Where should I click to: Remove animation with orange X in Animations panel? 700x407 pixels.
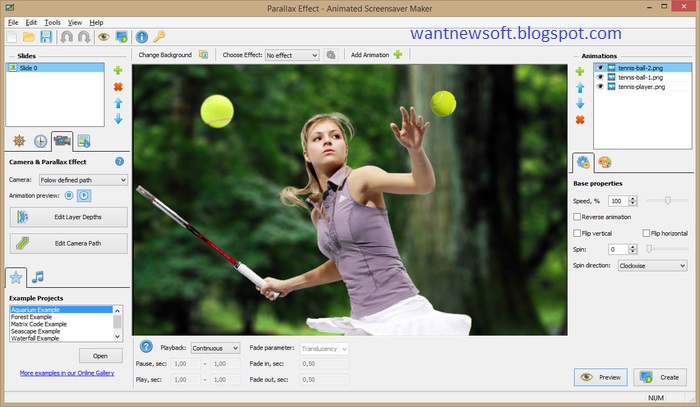tap(580, 120)
